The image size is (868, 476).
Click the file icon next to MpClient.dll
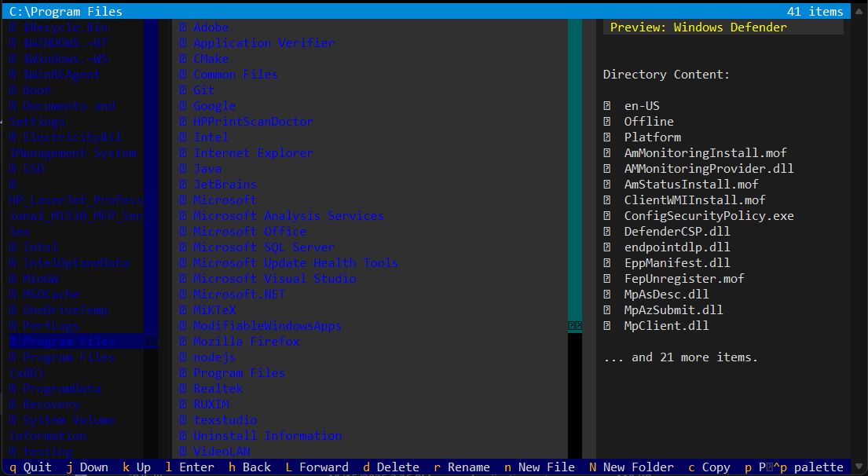607,326
